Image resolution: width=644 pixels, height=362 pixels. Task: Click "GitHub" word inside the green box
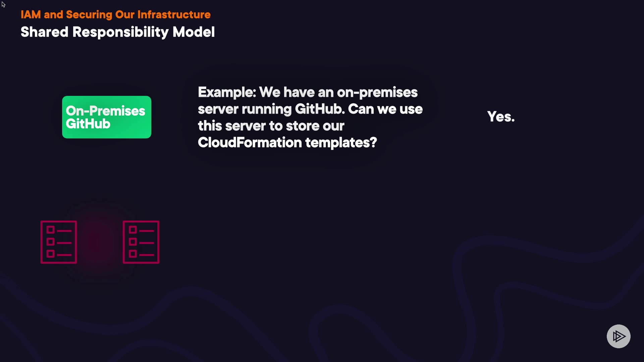click(x=88, y=124)
